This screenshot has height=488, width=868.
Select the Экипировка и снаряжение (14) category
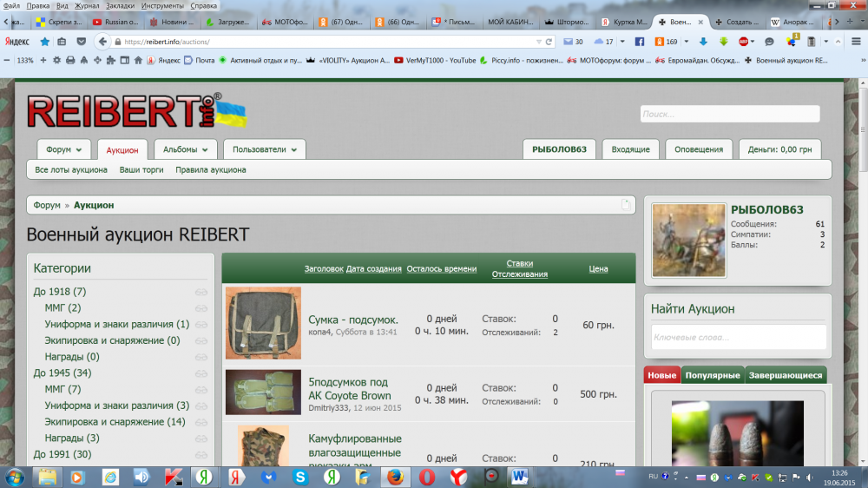click(115, 421)
